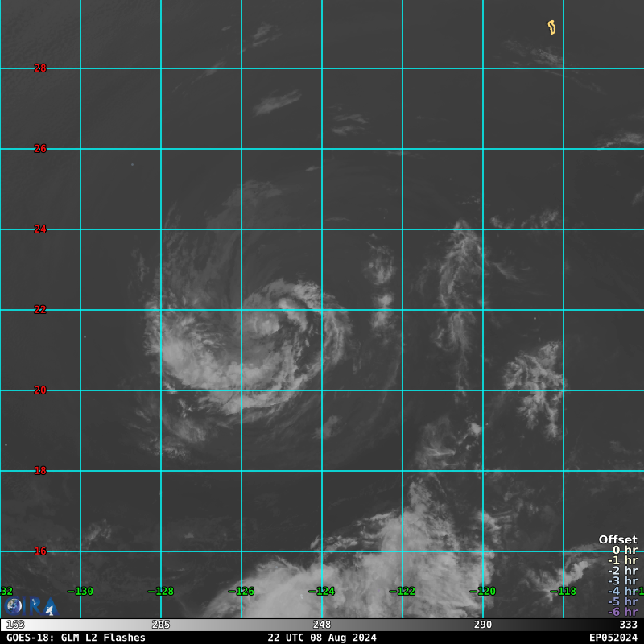
Task: Select the 0 hr offset legend entry
Action: click(625, 550)
